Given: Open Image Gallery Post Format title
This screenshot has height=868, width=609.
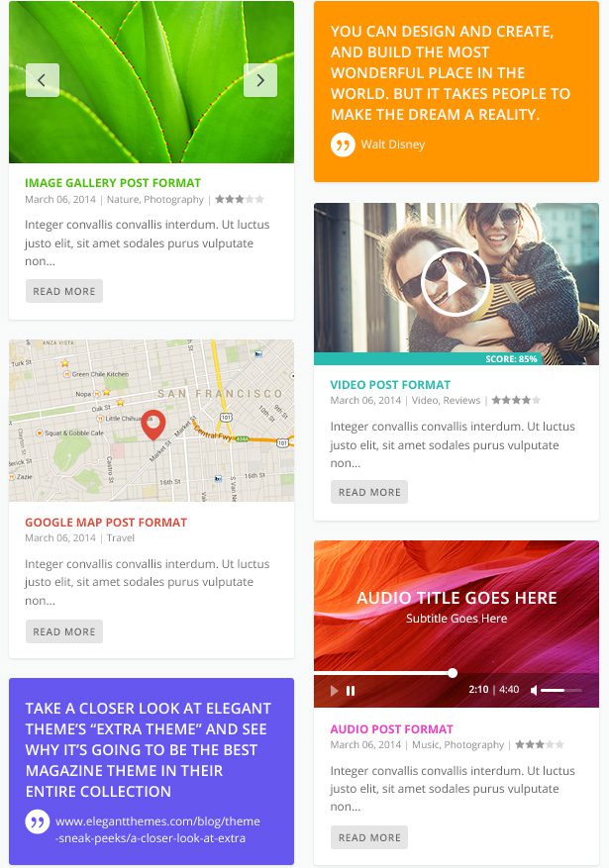Looking at the screenshot, I should (113, 183).
